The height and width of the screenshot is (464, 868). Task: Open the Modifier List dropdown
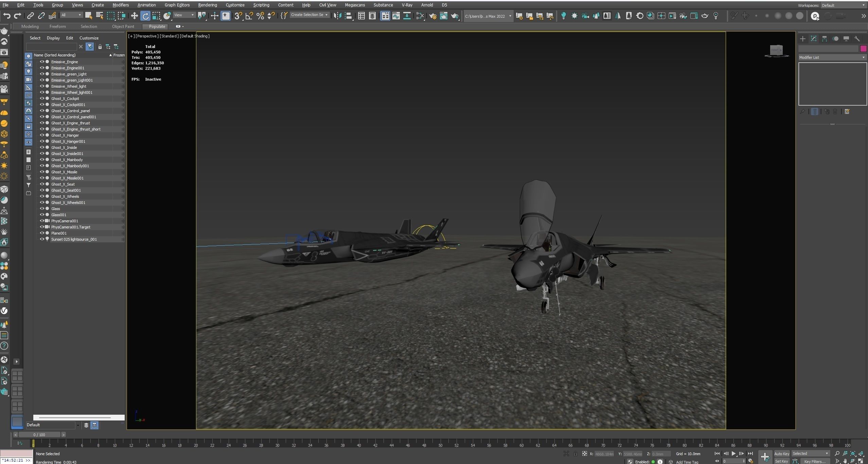832,57
